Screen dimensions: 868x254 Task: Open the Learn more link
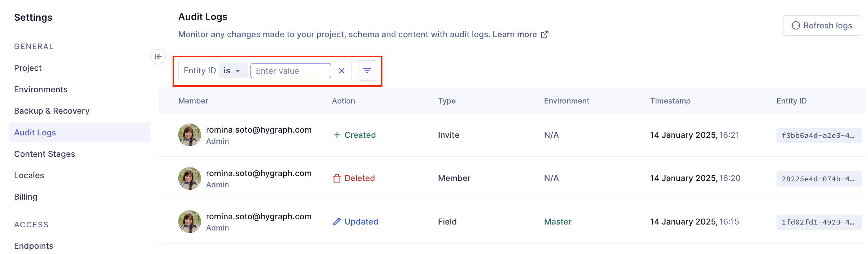[x=514, y=34]
